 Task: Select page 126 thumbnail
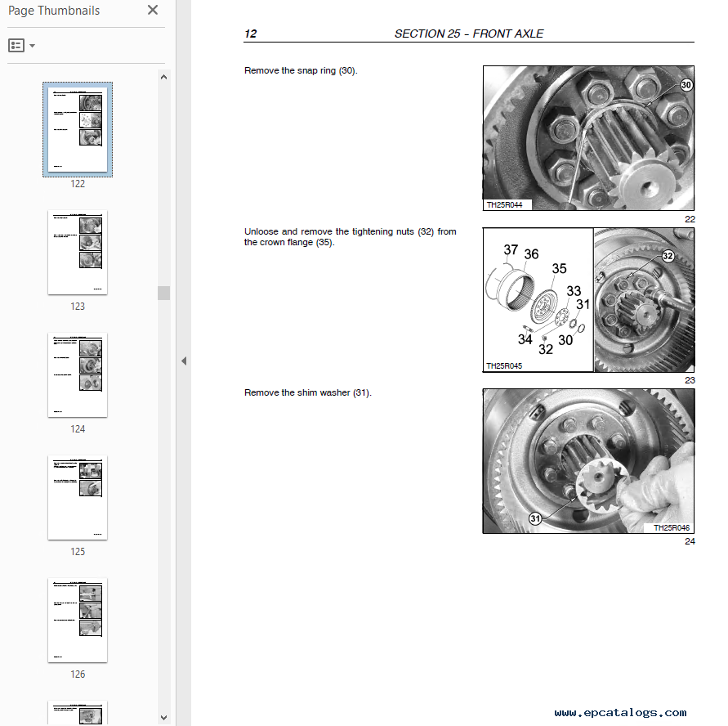click(78, 620)
